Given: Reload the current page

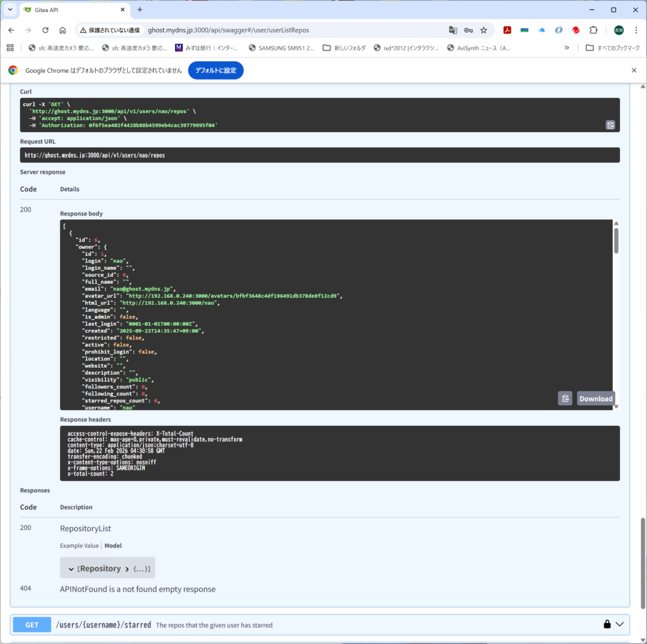Looking at the screenshot, I should (45, 30).
